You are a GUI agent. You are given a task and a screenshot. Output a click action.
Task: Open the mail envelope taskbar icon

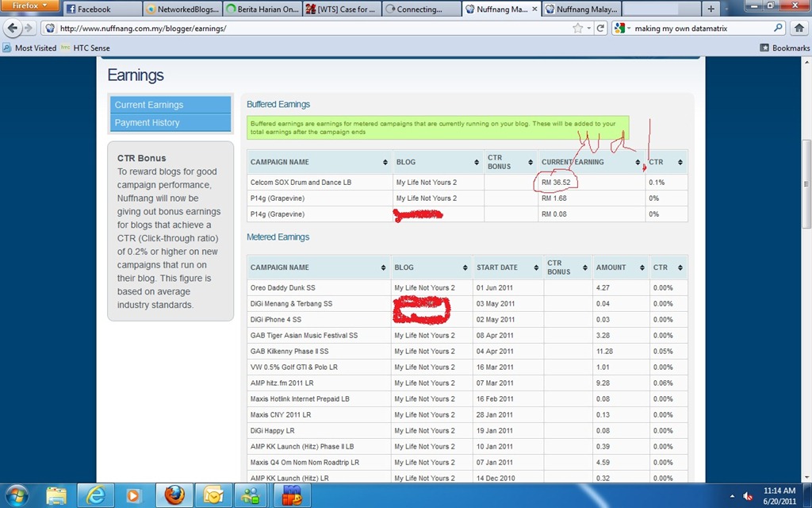(x=213, y=495)
